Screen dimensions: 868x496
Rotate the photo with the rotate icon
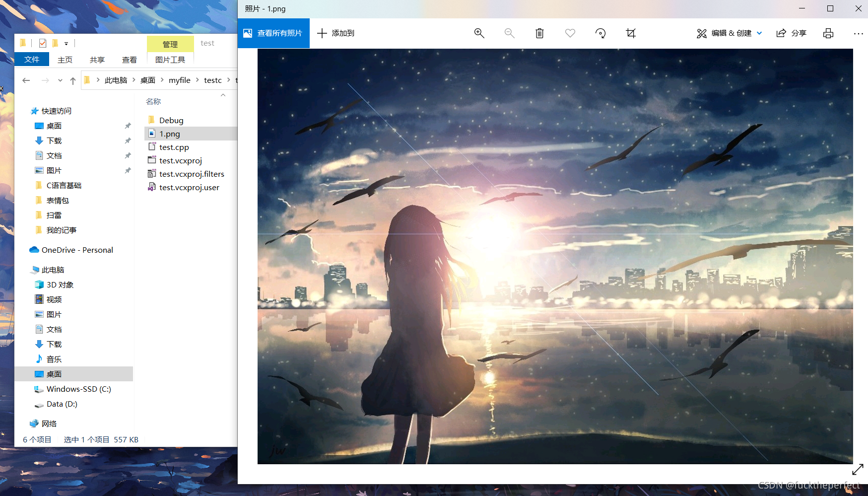coord(601,33)
